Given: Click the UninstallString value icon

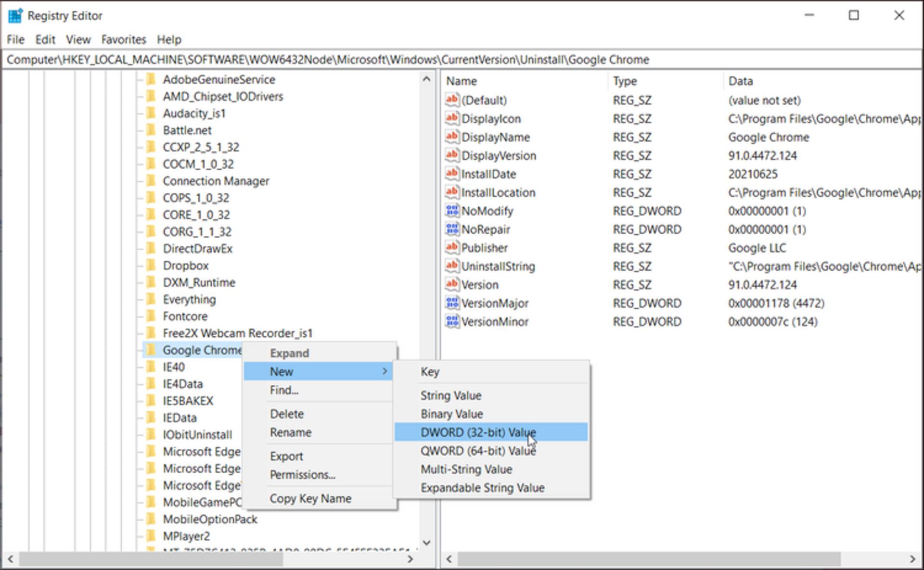Looking at the screenshot, I should (452, 266).
